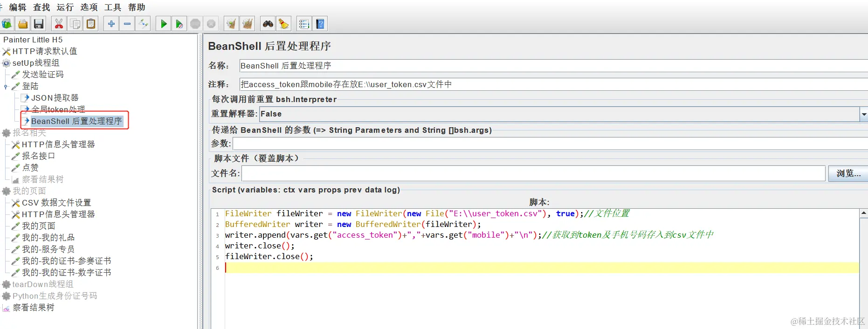Open the 重置解释器 dropdown arrow
Viewport: 868px width, 329px height.
864,114
